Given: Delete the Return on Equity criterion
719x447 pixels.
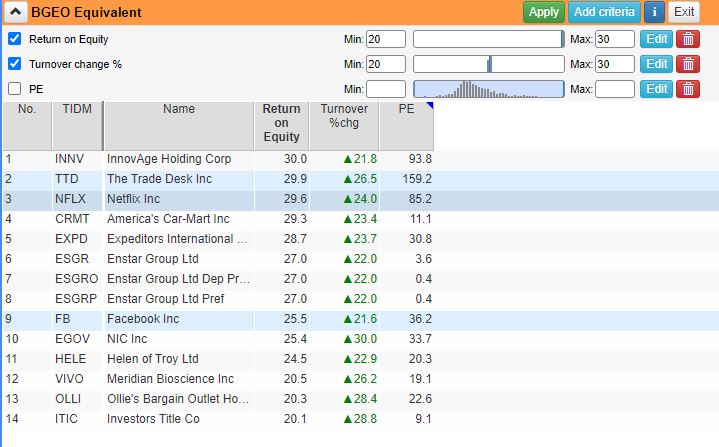Looking at the screenshot, I should (688, 39).
